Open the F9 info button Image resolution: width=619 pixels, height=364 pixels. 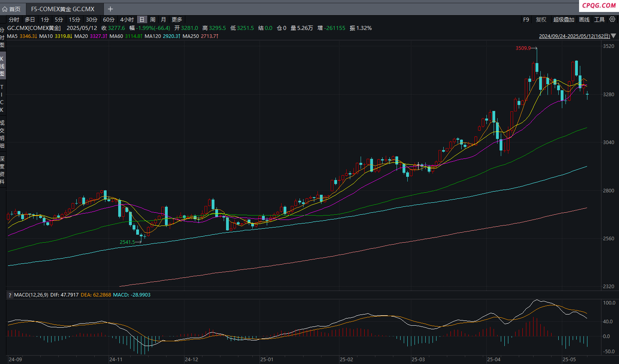click(x=526, y=20)
